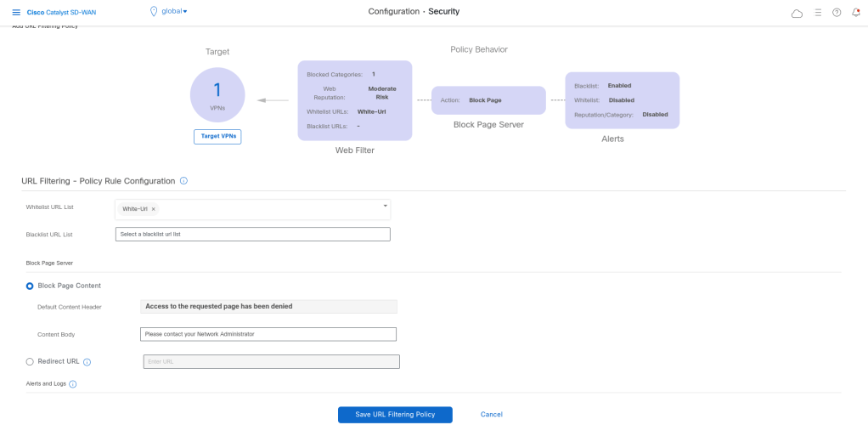
Task: Remove the White-Url chip from whitelist
Action: pyautogui.click(x=153, y=209)
